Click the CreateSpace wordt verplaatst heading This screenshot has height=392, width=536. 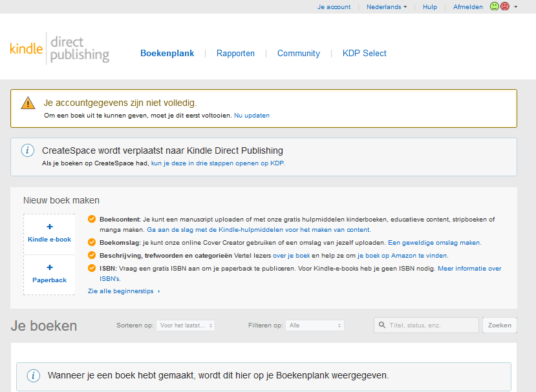(x=162, y=150)
